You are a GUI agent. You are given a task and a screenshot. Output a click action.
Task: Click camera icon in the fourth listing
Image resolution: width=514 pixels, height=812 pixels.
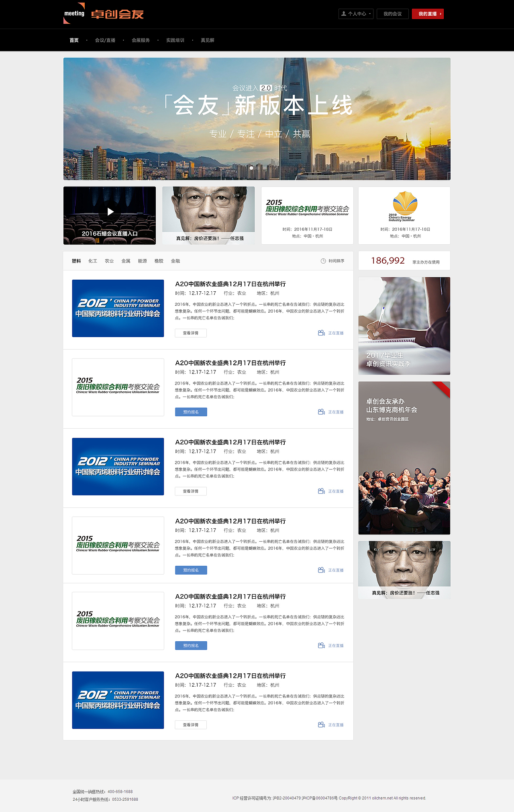point(321,570)
